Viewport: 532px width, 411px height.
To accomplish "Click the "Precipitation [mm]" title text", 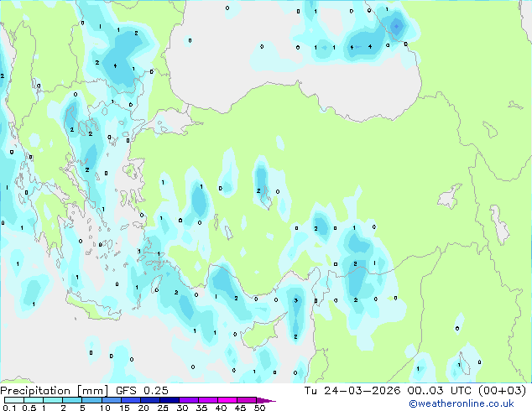I will click(x=55, y=391).
